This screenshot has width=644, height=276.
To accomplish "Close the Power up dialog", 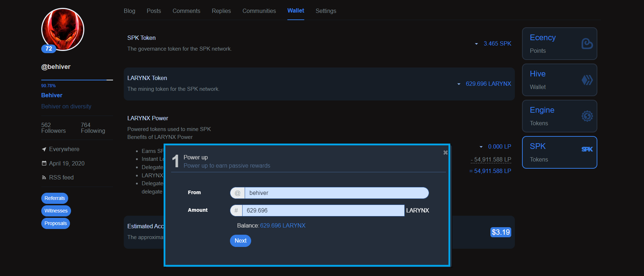I will pyautogui.click(x=445, y=153).
